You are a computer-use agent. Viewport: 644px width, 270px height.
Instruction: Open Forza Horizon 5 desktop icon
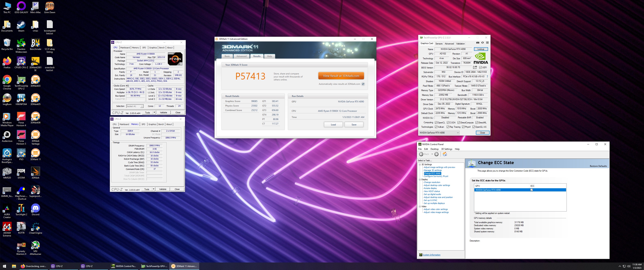pyautogui.click(x=21, y=137)
